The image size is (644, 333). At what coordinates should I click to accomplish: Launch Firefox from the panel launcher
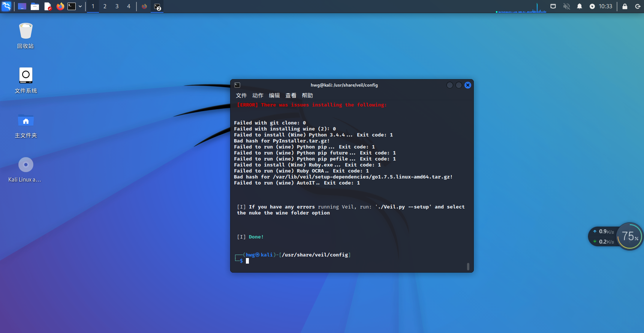60,6
